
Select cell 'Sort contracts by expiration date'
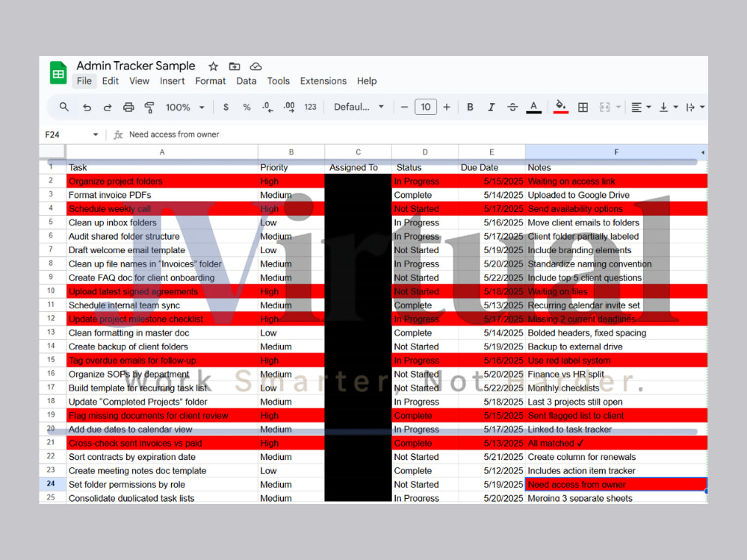(x=162, y=457)
